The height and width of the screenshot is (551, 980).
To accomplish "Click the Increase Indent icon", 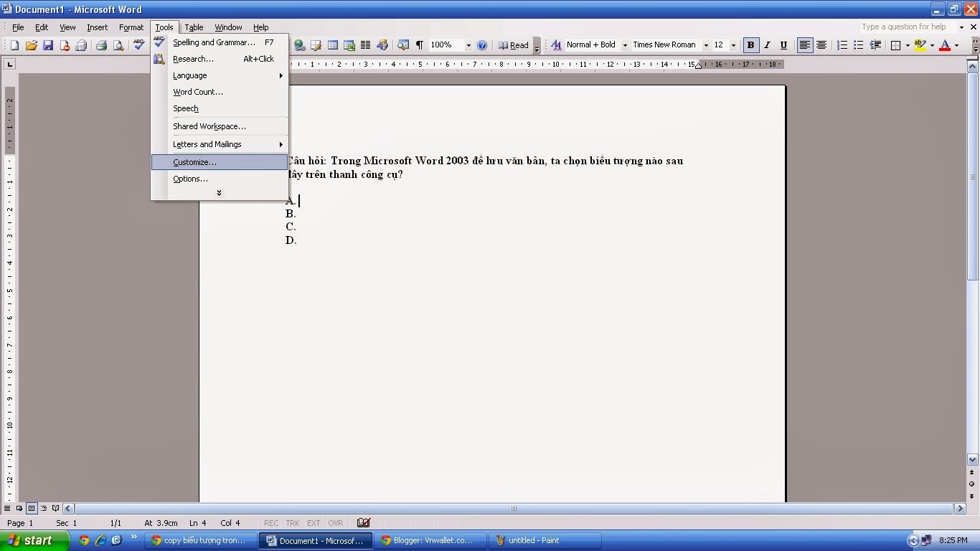I will 875,45.
